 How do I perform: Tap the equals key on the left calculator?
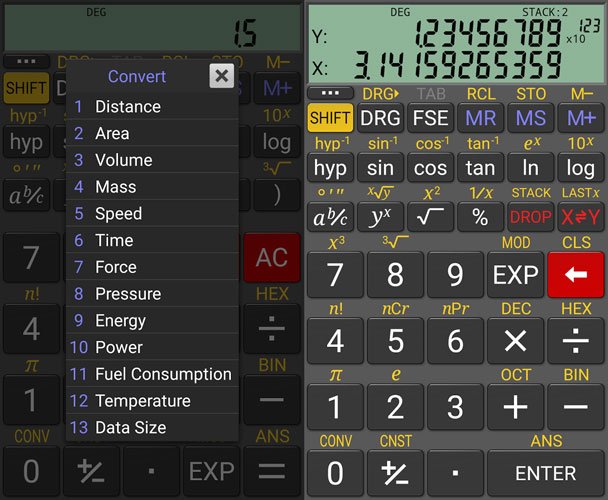click(x=272, y=471)
